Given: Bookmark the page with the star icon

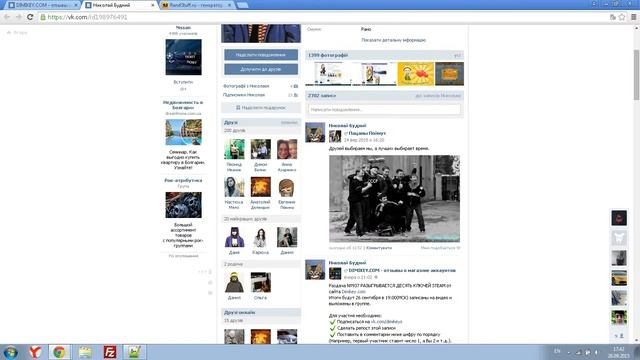Looking at the screenshot, I should [622, 17].
